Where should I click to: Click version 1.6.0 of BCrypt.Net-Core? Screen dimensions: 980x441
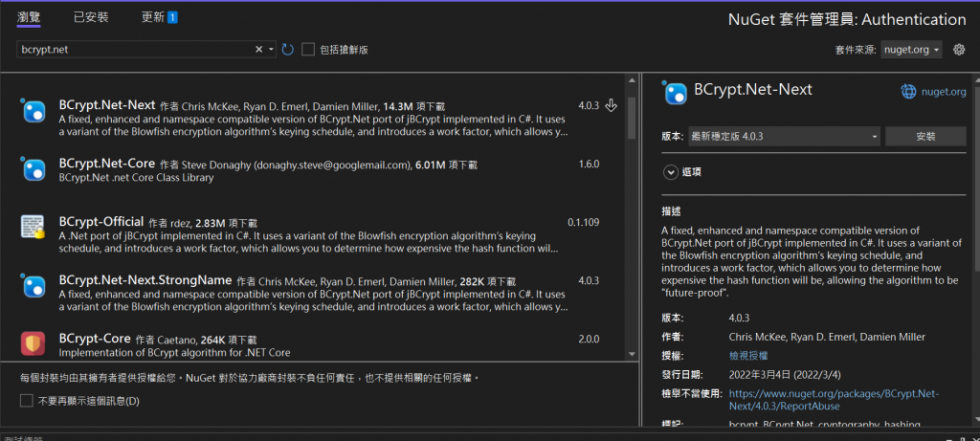point(589,165)
